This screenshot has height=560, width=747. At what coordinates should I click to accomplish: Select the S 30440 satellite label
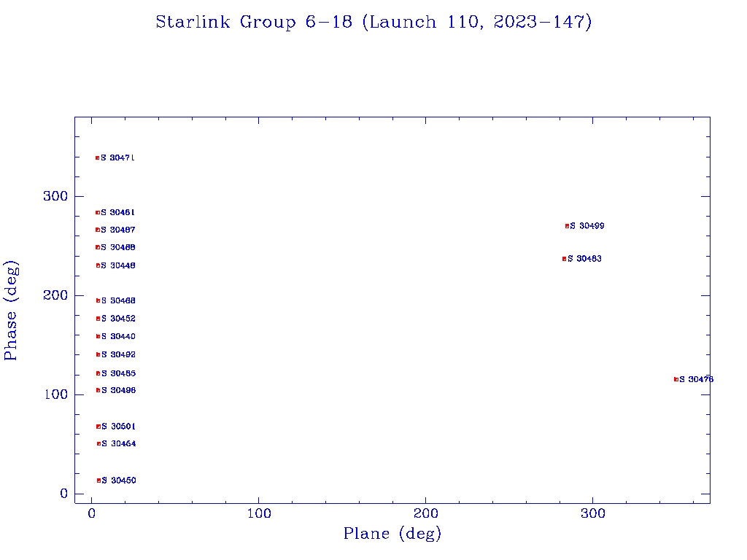click(x=118, y=337)
